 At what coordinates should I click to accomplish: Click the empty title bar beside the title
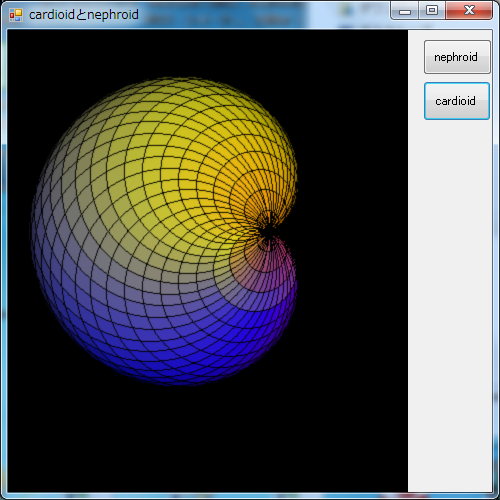260,15
